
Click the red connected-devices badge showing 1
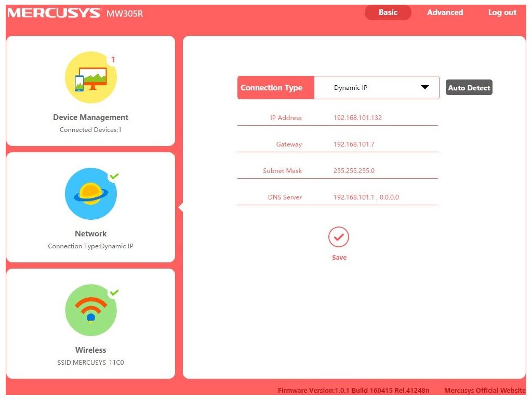click(x=113, y=60)
